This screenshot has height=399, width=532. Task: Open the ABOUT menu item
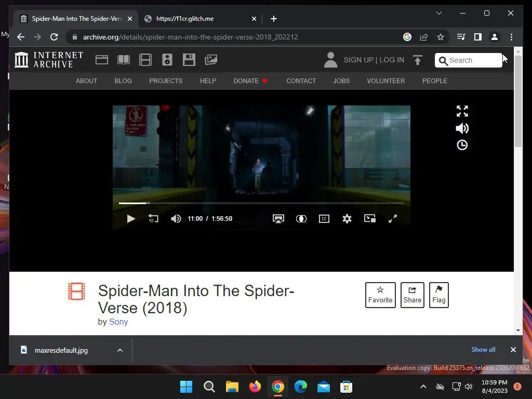click(x=87, y=81)
